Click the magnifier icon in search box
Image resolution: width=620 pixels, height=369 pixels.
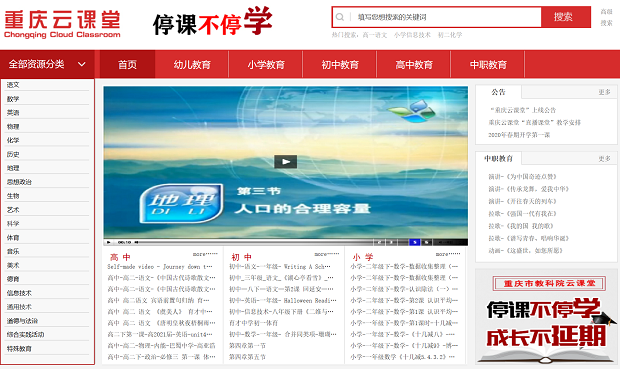point(340,17)
